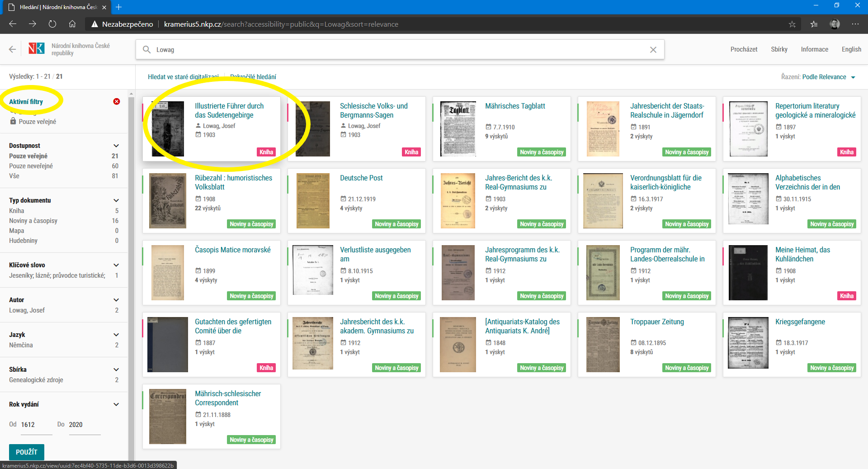The width and height of the screenshot is (868, 469).
Task: Switch language via the 'English' link
Action: (x=851, y=49)
